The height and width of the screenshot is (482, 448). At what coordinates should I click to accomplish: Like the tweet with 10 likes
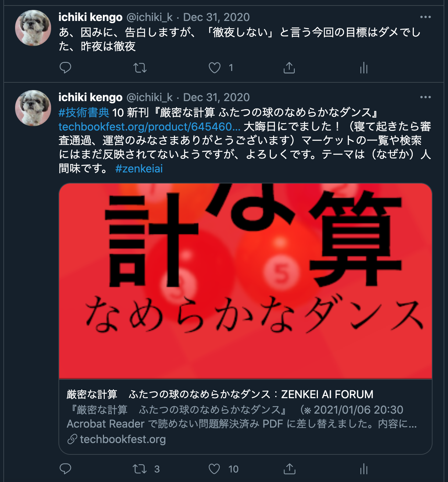click(215, 469)
